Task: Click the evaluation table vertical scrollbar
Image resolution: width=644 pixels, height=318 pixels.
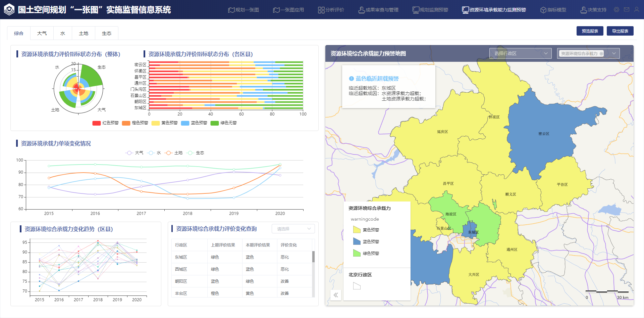Action: pos(313,257)
